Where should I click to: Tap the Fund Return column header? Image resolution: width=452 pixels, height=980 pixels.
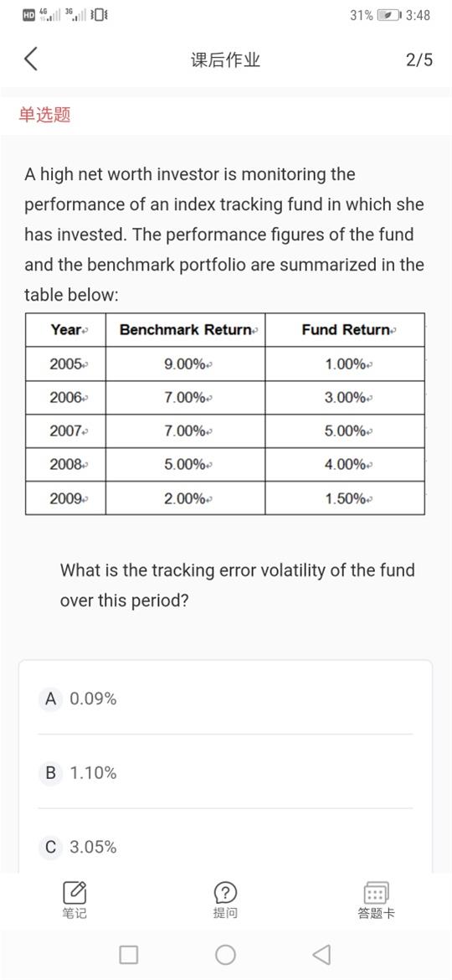345,330
